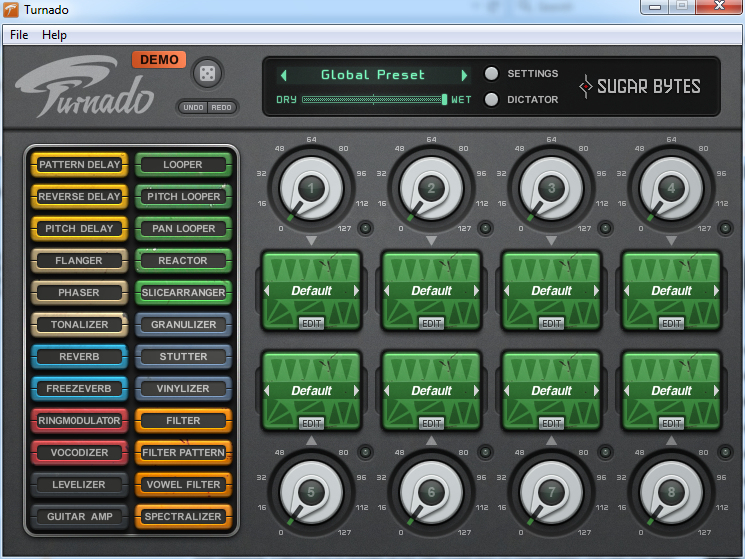
Task: Click the orange DEMO badge
Action: point(159,59)
